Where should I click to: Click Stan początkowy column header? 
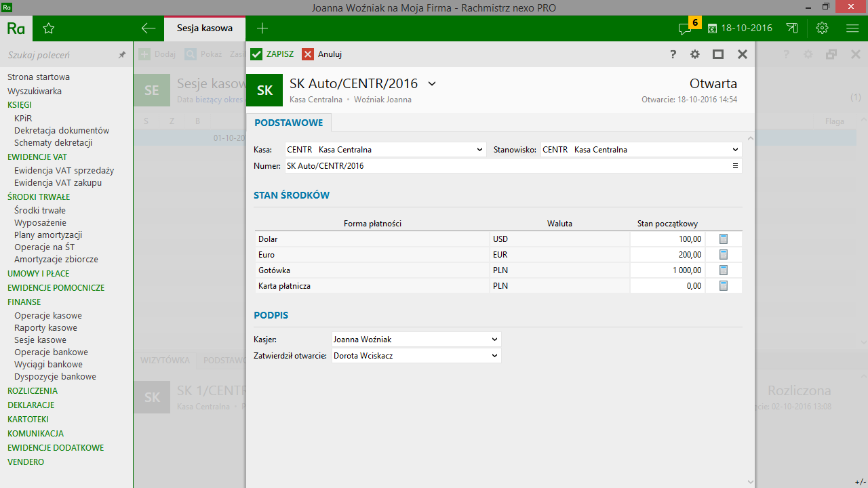tap(667, 224)
